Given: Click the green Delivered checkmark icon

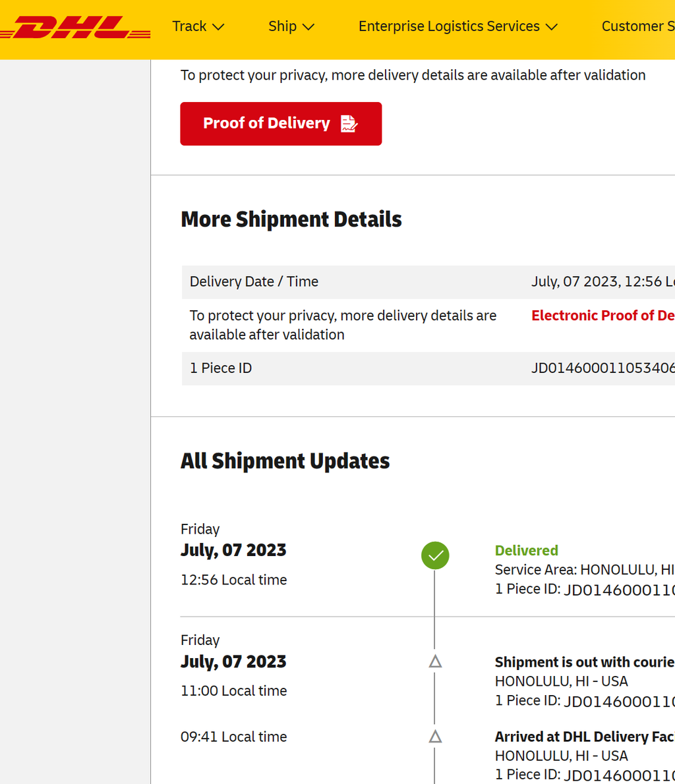Looking at the screenshot, I should [435, 555].
